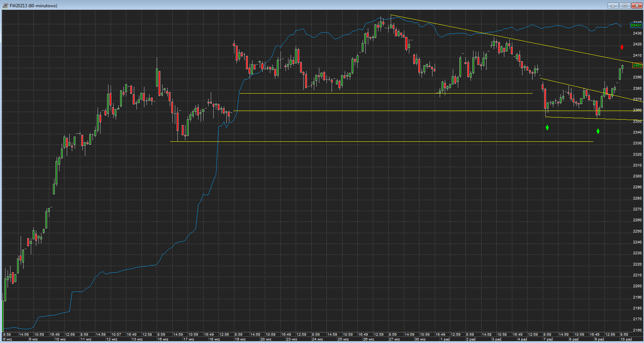Click the 2320 price axis label
Screen dimensions: 644x343
pos(637,154)
